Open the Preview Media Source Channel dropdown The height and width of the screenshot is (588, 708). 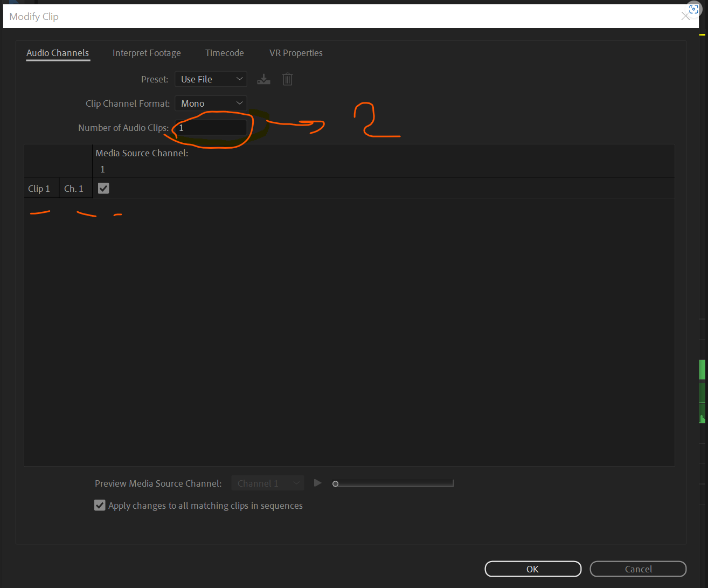(x=268, y=483)
